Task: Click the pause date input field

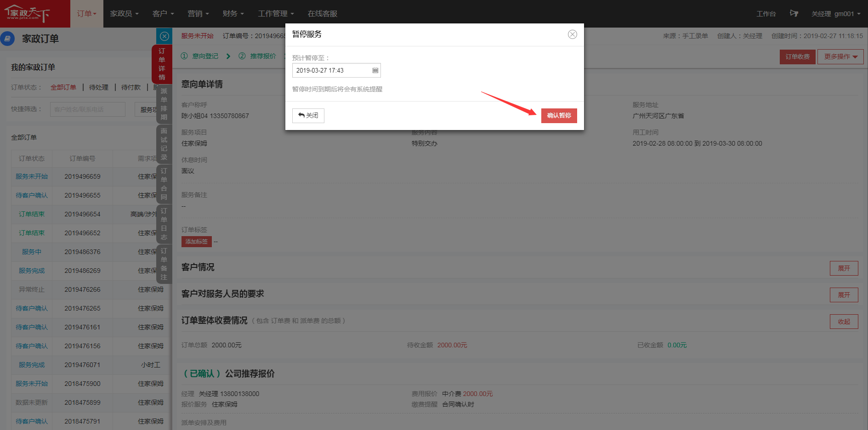Action: tap(336, 70)
